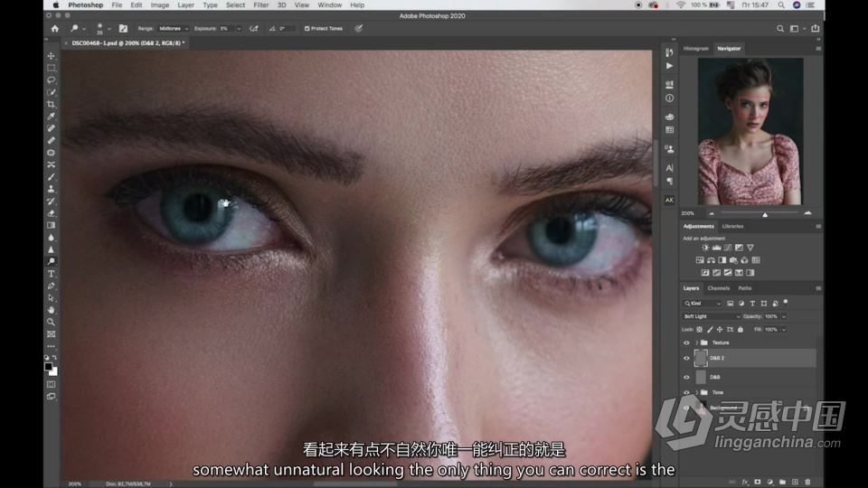Toggle lock all padlock icon
The width and height of the screenshot is (868, 488).
[741, 330]
